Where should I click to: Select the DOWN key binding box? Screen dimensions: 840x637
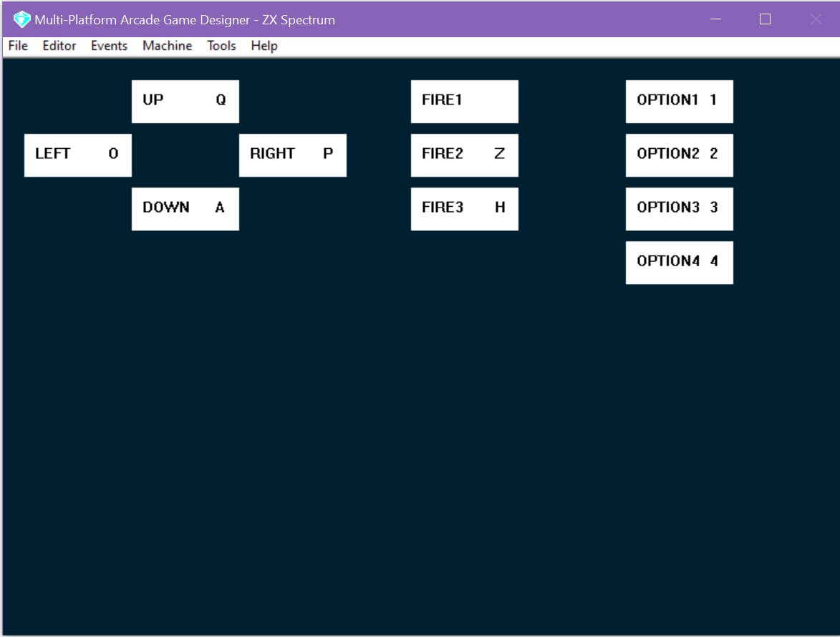[x=185, y=209]
